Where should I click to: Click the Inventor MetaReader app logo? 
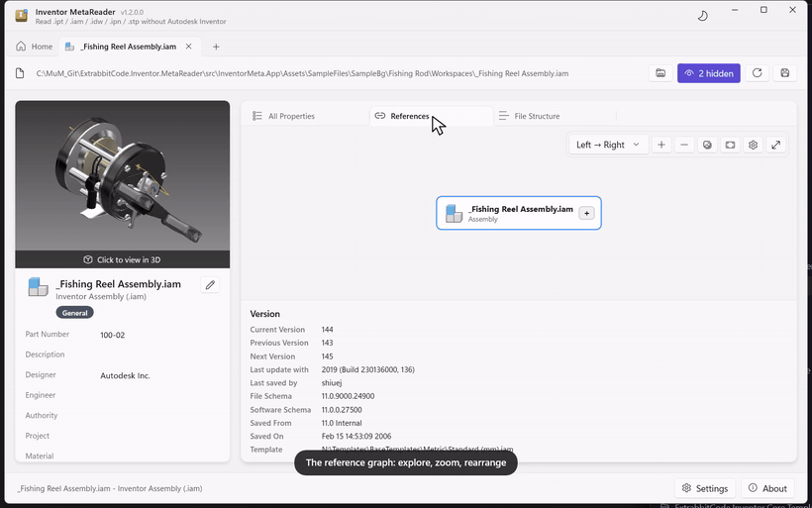point(21,16)
